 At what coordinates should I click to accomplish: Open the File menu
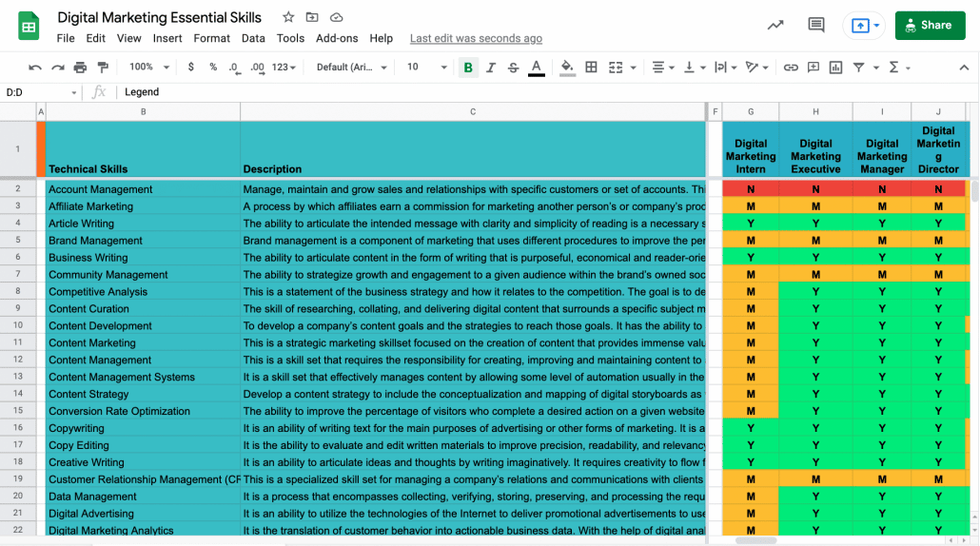pyautogui.click(x=66, y=38)
